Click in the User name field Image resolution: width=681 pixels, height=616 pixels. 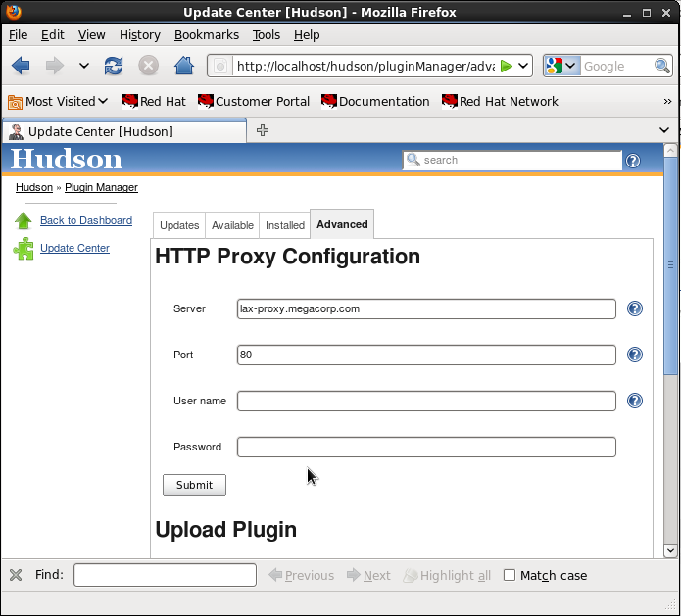[x=426, y=401]
